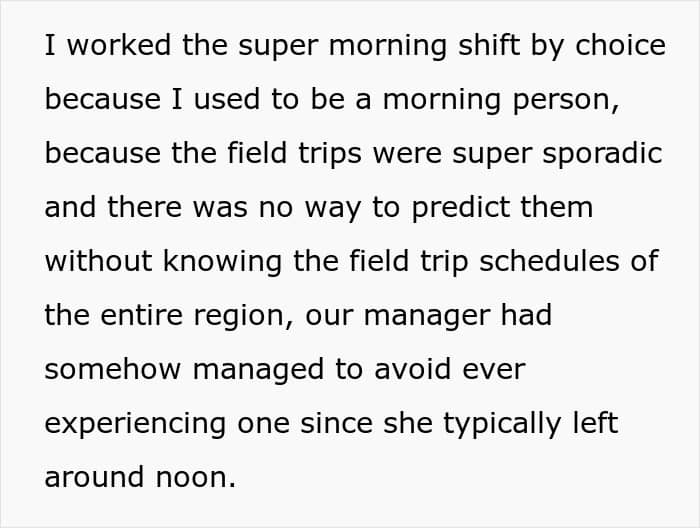Viewport: 700px width, 528px height.
Task: Click the word "typically" in the paragraph
Action: (485, 424)
